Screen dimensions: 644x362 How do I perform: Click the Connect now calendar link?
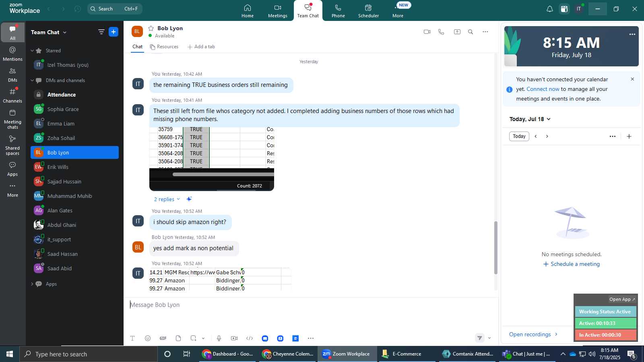(543, 89)
